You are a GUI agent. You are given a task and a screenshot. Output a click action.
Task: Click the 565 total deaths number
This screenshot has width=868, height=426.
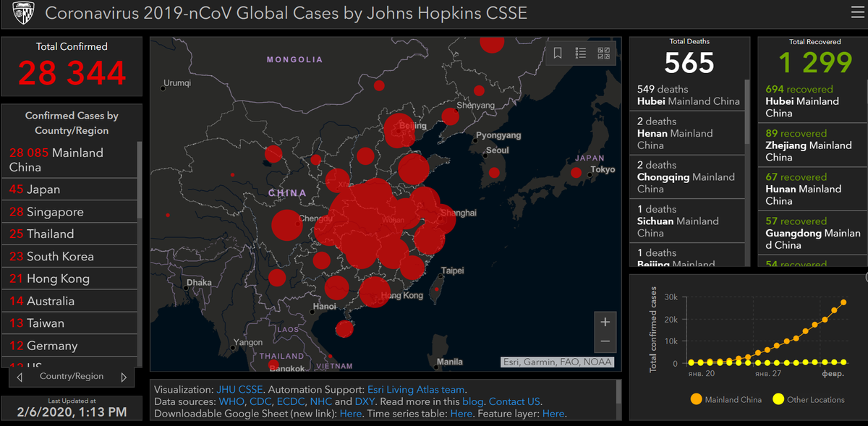point(689,63)
